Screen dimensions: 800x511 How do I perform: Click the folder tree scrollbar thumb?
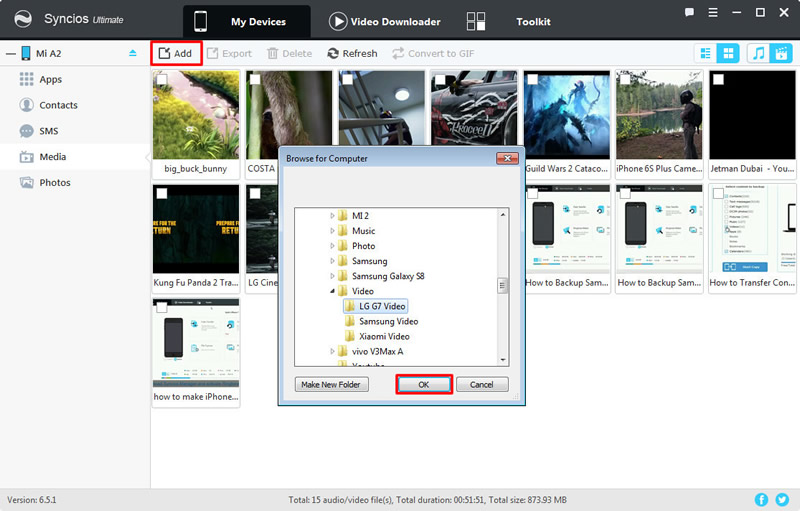point(503,286)
